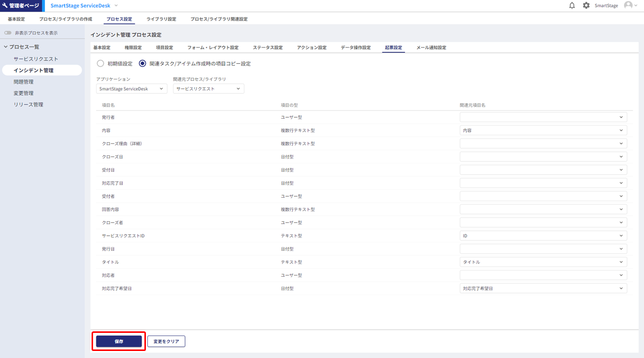644x358 pixels.
Task: Open source field dropdown for タイトル row
Action: click(x=543, y=262)
